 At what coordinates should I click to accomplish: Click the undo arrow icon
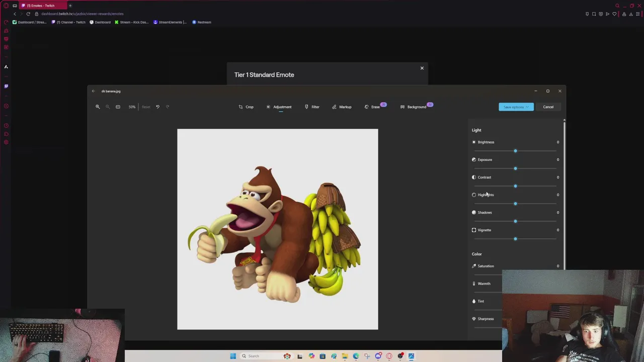(157, 107)
